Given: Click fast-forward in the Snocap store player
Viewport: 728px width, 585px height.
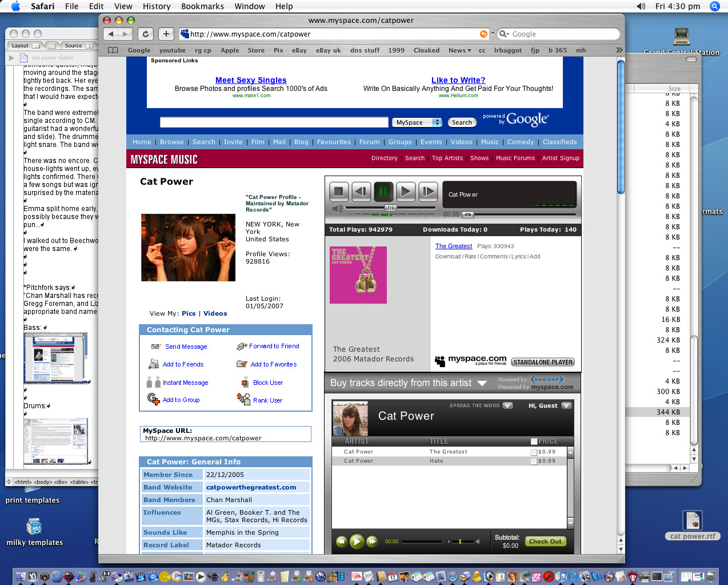Looking at the screenshot, I should click(x=372, y=541).
